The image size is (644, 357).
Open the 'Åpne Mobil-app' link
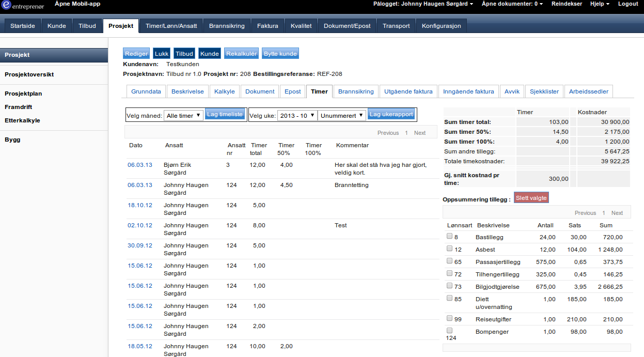click(x=77, y=4)
